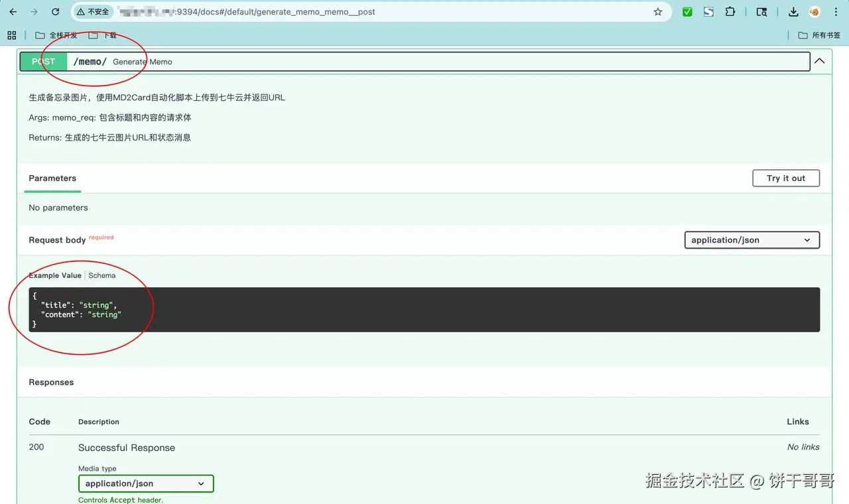849x504 pixels.
Task: Open the three-dot browser menu
Action: tap(836, 11)
